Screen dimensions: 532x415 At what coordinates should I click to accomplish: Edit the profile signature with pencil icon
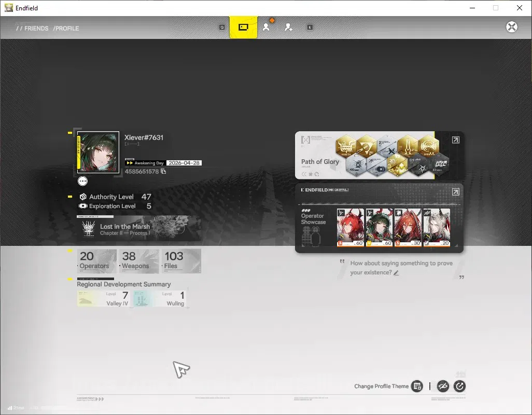[x=396, y=273]
